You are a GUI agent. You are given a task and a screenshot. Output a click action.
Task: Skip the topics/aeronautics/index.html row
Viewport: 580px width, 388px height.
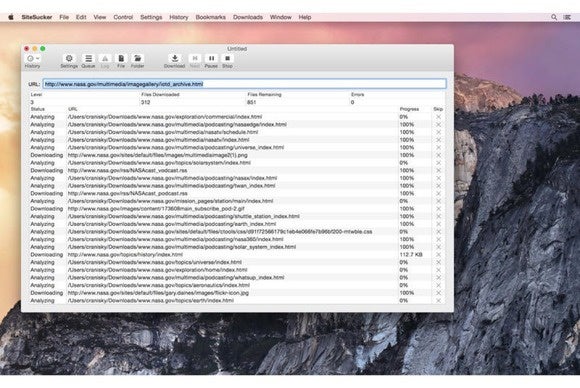coord(438,285)
